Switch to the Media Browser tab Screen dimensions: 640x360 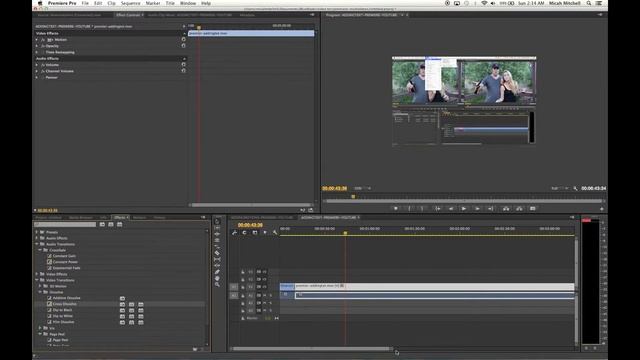[81, 218]
